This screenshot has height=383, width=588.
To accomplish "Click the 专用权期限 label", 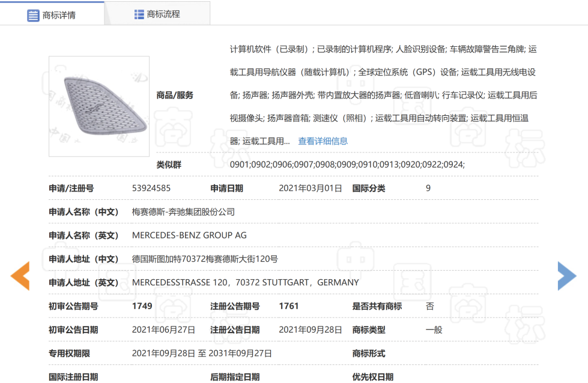I will click(x=70, y=354).
